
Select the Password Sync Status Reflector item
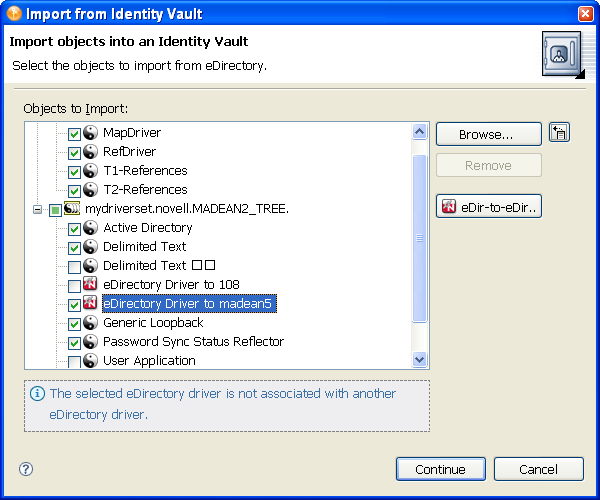(x=193, y=342)
